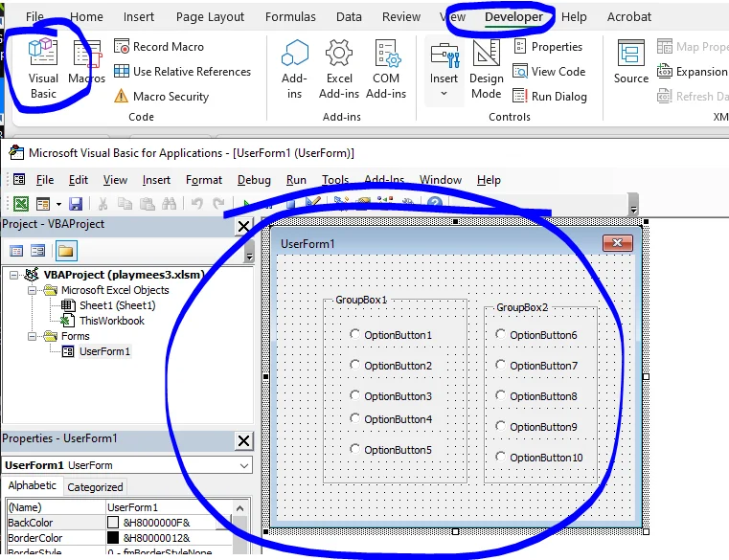
Task: Click the Copy toolbar icon
Action: coord(125,204)
